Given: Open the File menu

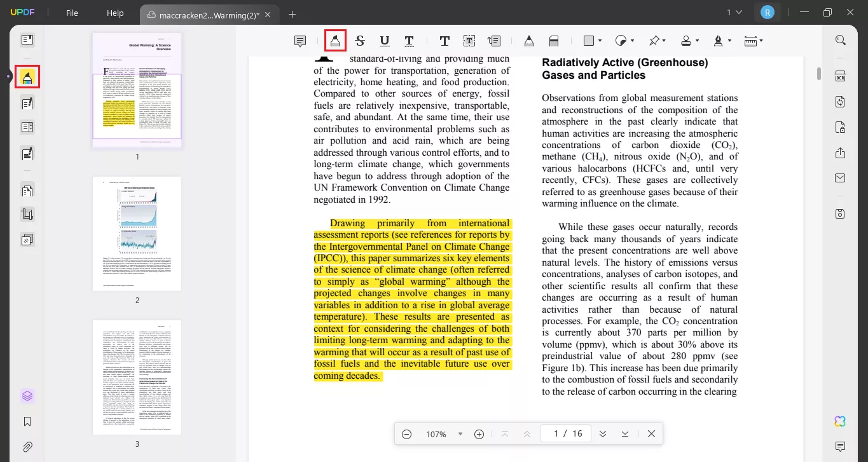Looking at the screenshot, I should [72, 13].
